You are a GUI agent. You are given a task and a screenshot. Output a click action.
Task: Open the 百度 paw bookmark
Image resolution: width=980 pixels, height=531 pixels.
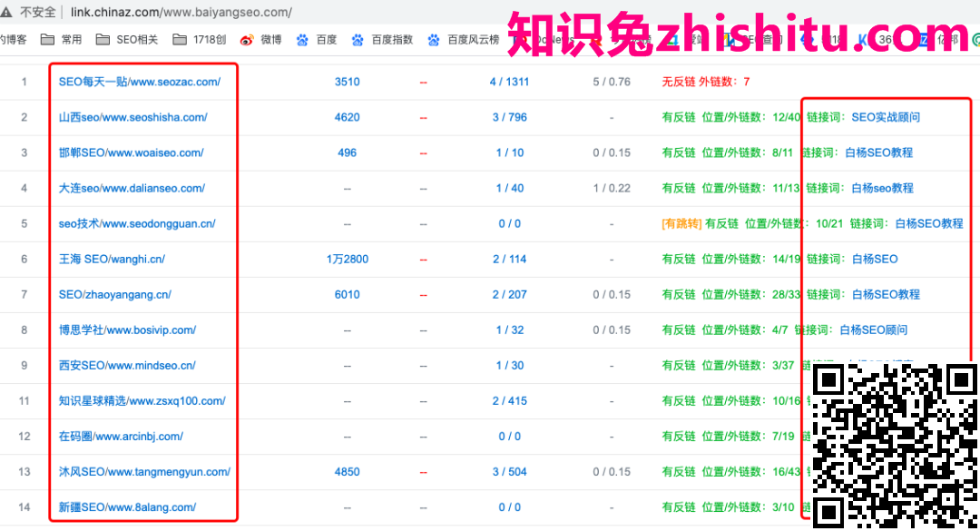pyautogui.click(x=317, y=39)
